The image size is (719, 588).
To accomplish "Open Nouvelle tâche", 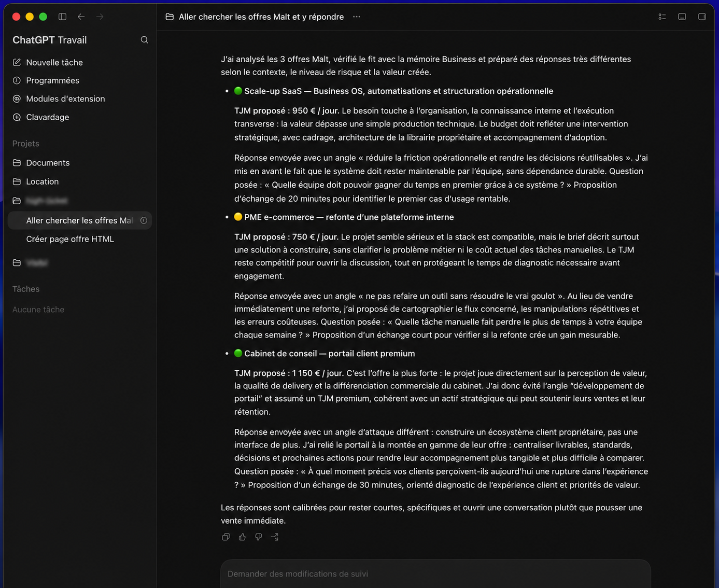I will click(x=54, y=62).
